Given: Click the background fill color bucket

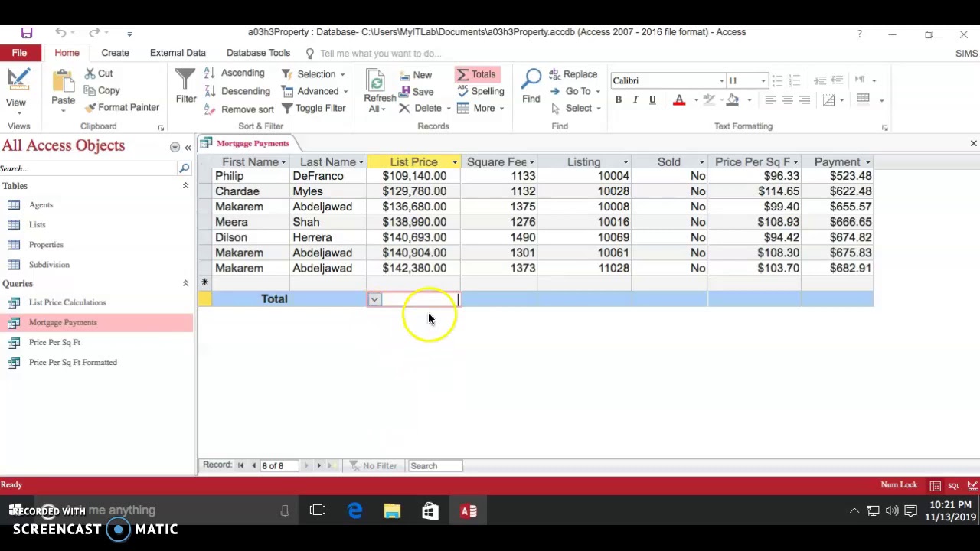Looking at the screenshot, I should (x=733, y=100).
